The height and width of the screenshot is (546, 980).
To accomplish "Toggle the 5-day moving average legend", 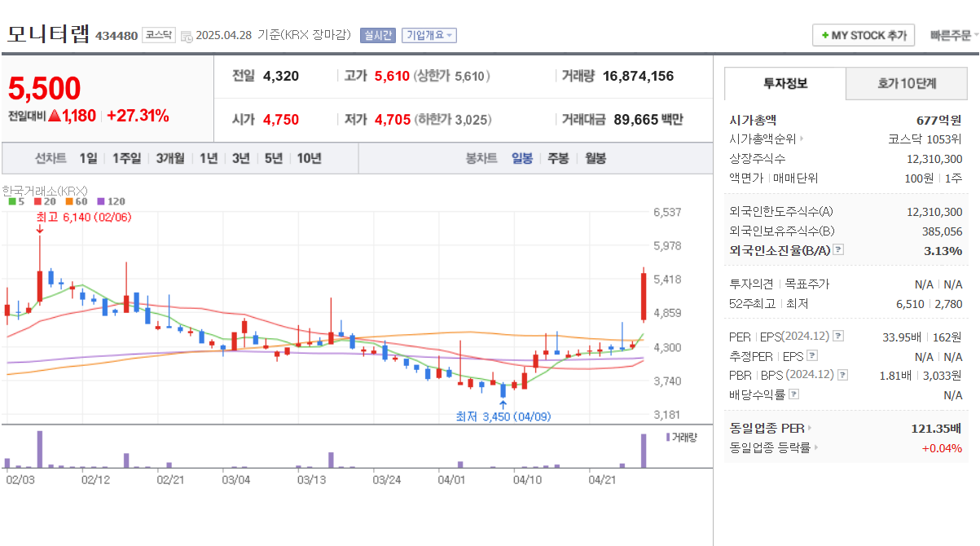I will (x=11, y=200).
